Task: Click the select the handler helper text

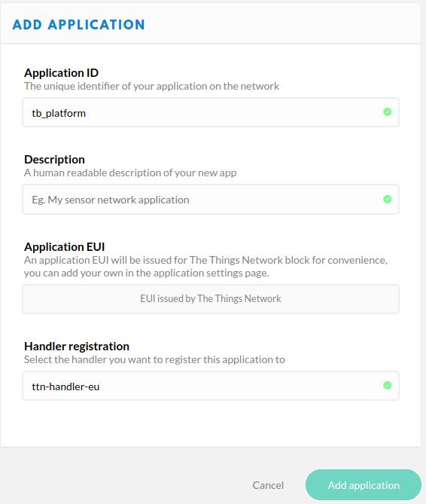Action: click(x=154, y=359)
